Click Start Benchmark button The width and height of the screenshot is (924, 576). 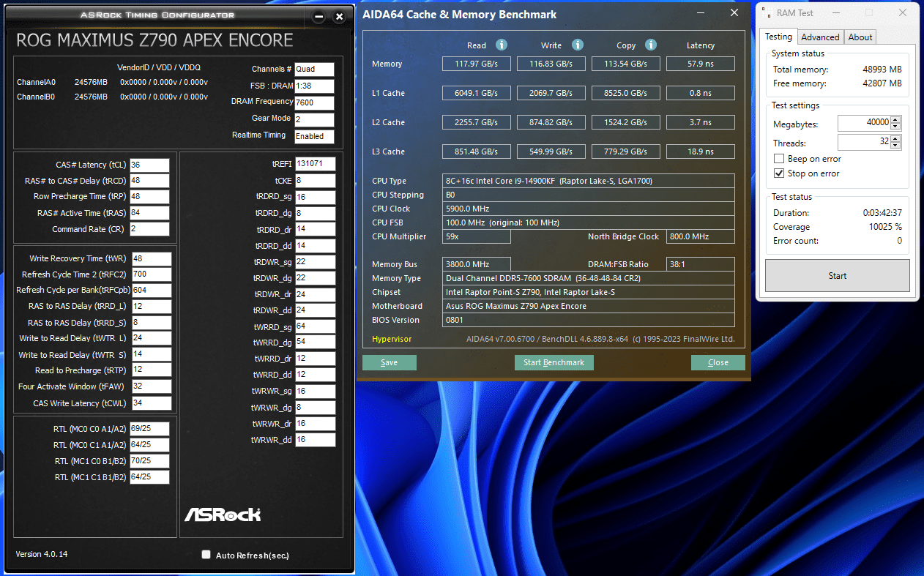(x=554, y=362)
